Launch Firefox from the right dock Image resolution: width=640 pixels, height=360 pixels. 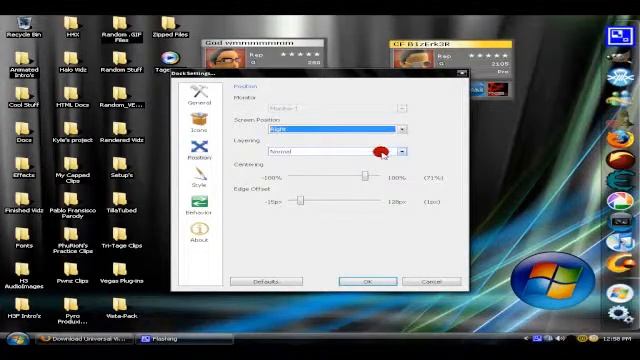620,138
